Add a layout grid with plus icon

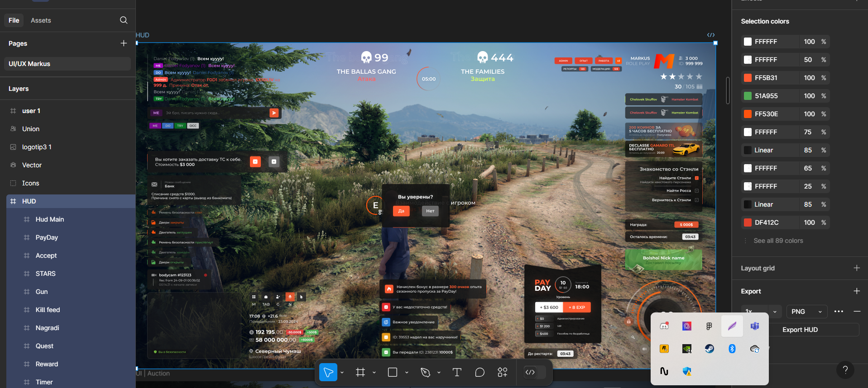click(x=857, y=268)
